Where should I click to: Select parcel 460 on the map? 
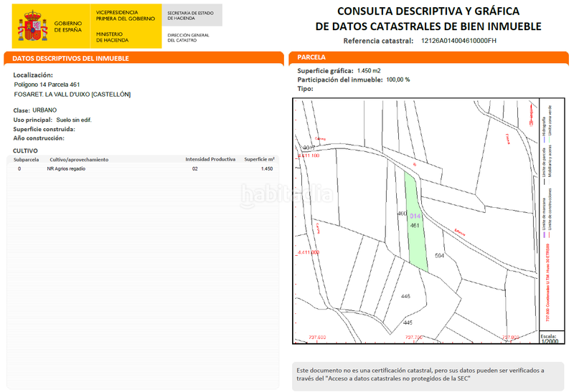402,214
